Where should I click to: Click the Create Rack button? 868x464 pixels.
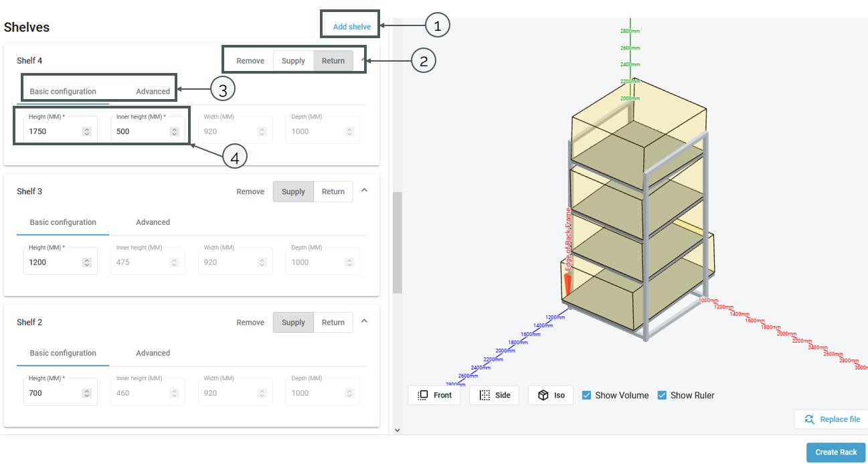point(836,452)
